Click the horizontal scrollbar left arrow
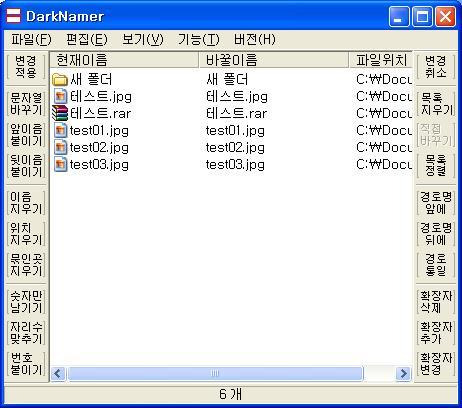Viewport: 462px width, 408px height. tap(58, 373)
